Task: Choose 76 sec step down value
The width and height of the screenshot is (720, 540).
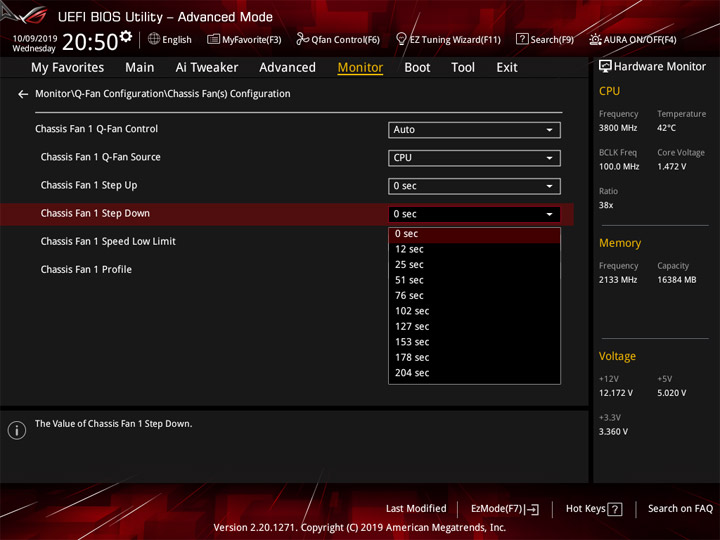Action: tap(474, 296)
